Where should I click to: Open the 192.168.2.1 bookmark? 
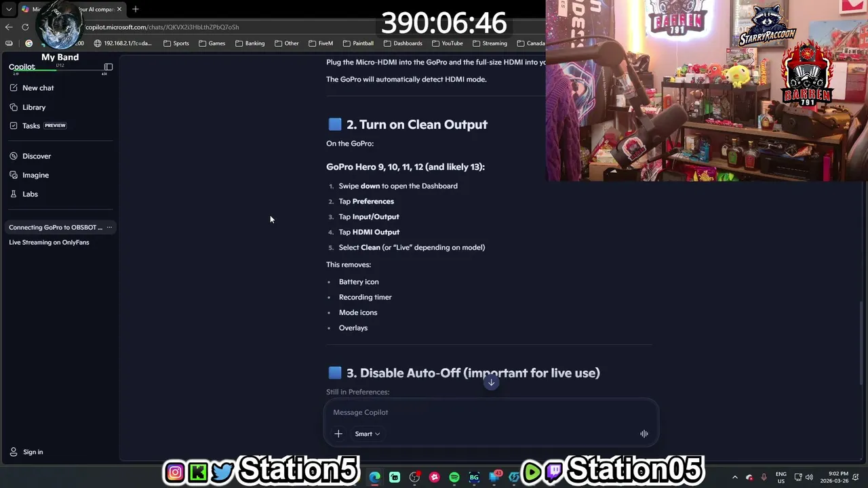click(x=123, y=43)
